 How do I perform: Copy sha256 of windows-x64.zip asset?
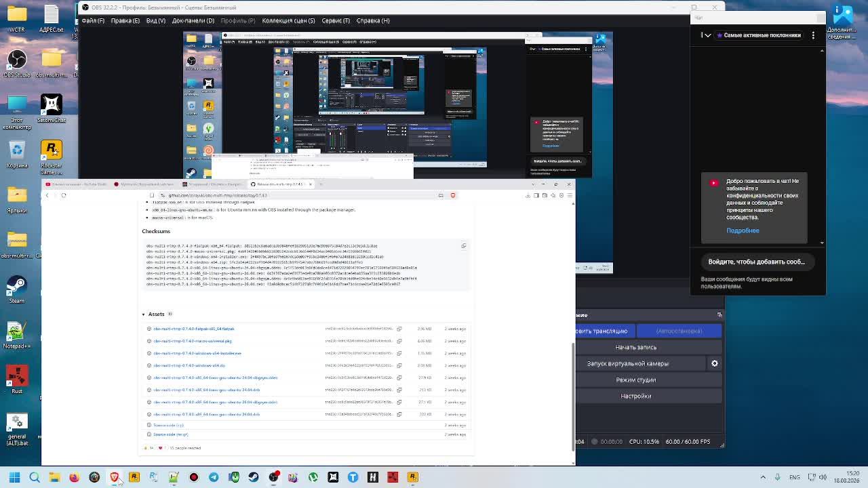399,365
